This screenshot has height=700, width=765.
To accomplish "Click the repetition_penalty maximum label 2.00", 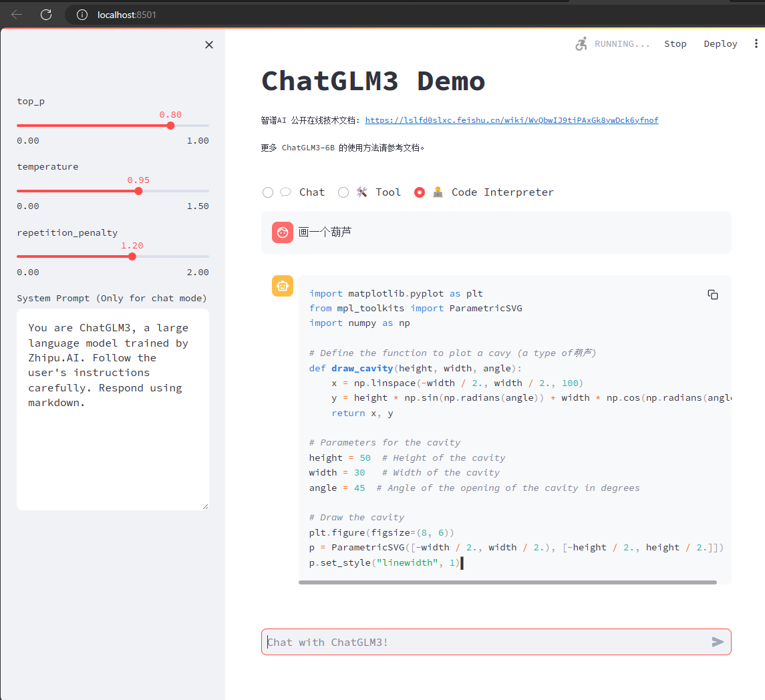I will [198, 273].
